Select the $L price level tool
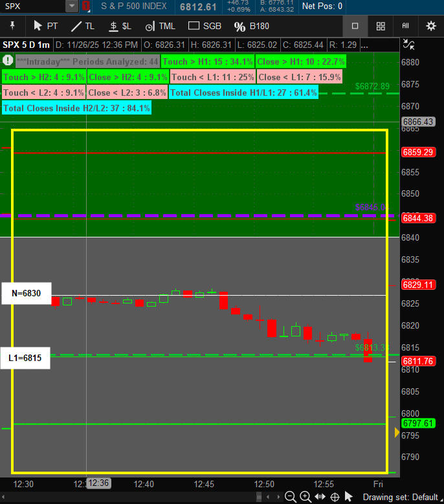The width and height of the screenshot is (444, 504). 120,27
